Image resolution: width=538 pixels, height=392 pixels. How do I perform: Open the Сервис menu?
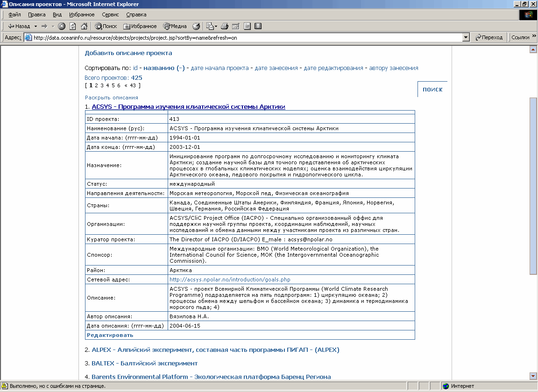point(110,14)
